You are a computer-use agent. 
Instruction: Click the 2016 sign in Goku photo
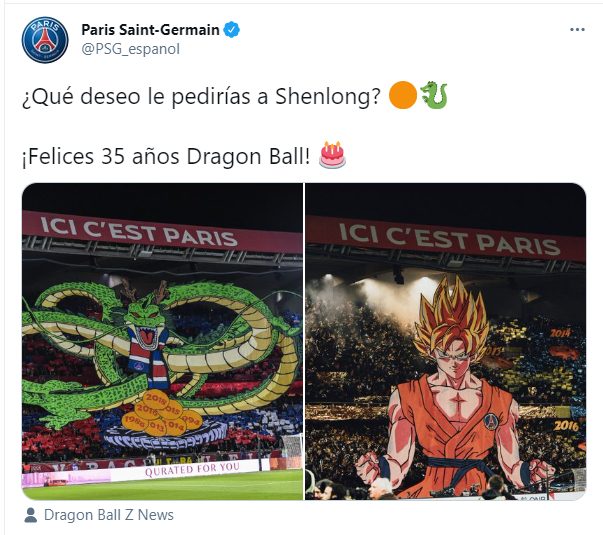pyautogui.click(x=566, y=425)
